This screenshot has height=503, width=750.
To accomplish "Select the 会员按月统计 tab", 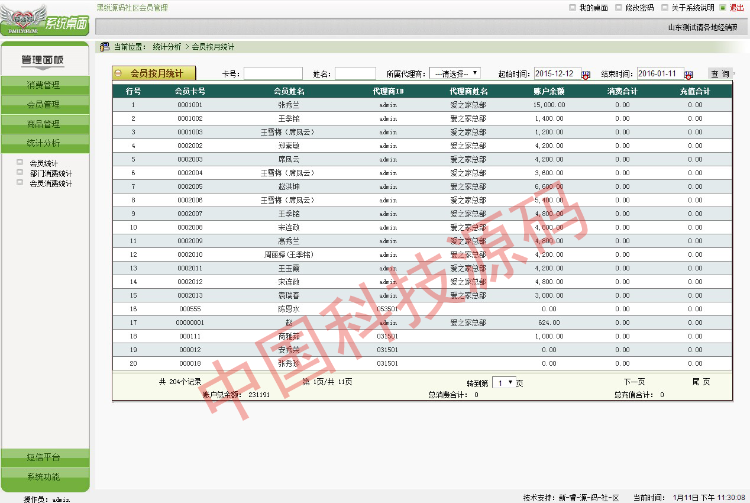I will [154, 73].
